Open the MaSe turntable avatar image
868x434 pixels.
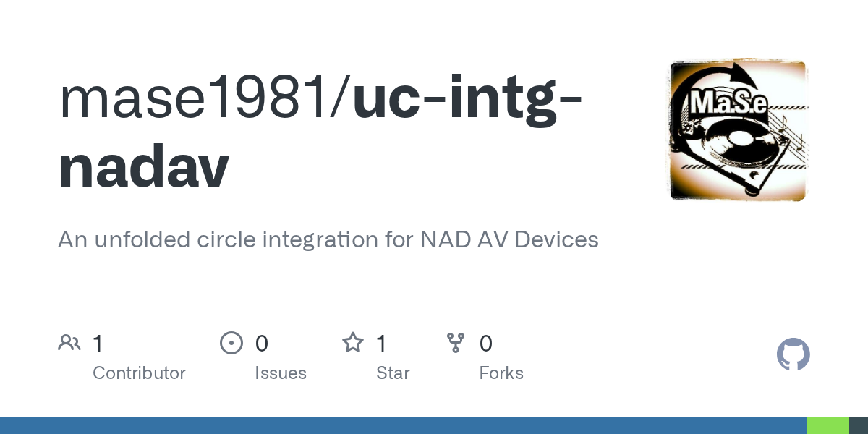[x=737, y=130]
